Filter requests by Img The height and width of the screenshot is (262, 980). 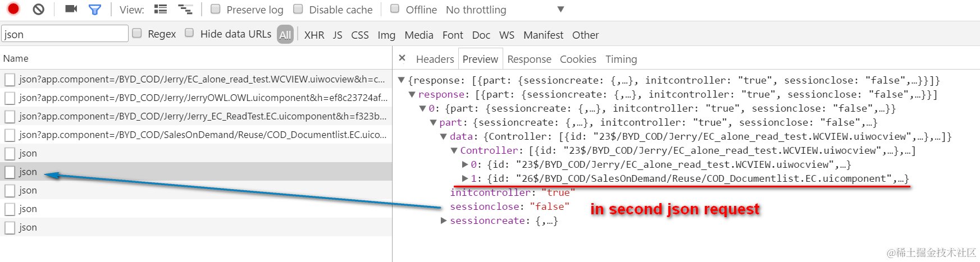pos(386,35)
